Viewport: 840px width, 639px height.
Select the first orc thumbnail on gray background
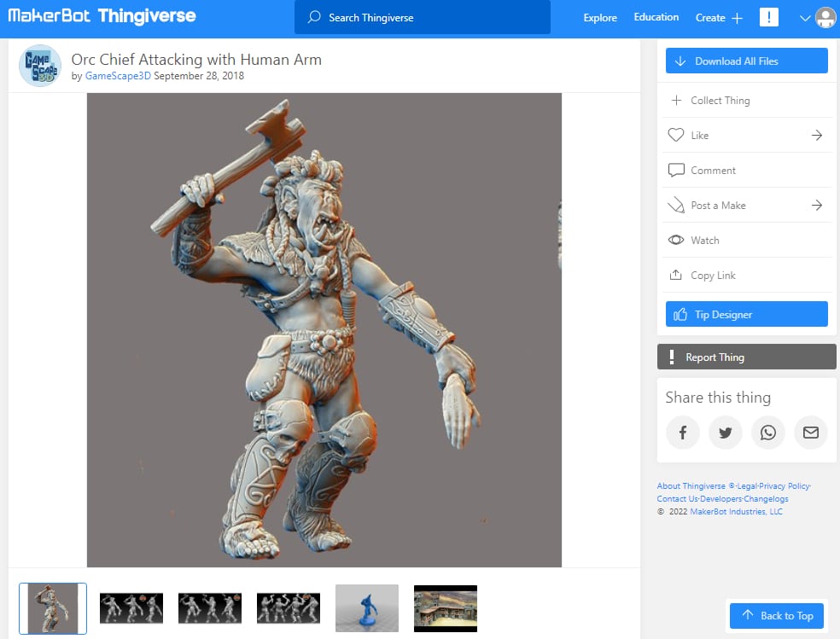coord(53,608)
